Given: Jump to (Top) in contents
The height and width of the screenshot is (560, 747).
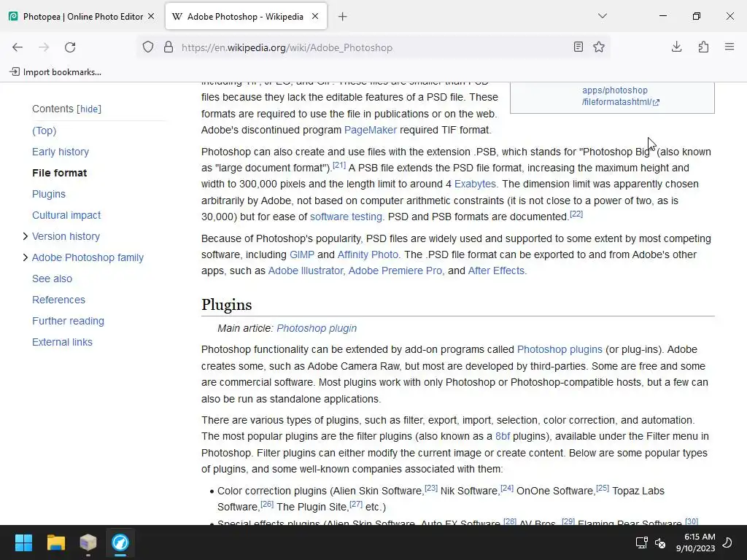Looking at the screenshot, I should pyautogui.click(x=44, y=131).
